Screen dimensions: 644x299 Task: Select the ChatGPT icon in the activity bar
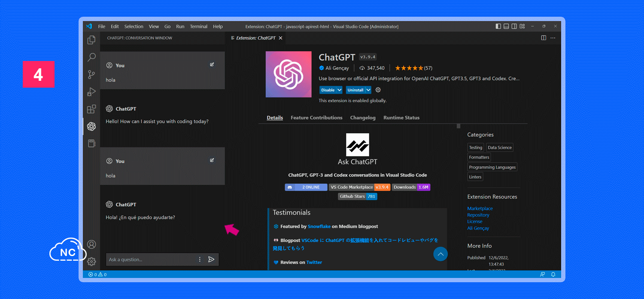(91, 126)
